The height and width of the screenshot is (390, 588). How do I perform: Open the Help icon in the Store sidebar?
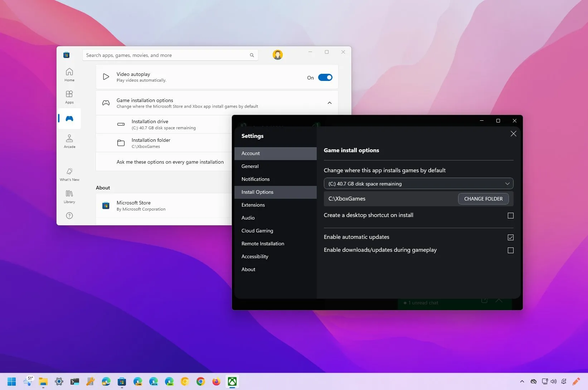tap(69, 216)
